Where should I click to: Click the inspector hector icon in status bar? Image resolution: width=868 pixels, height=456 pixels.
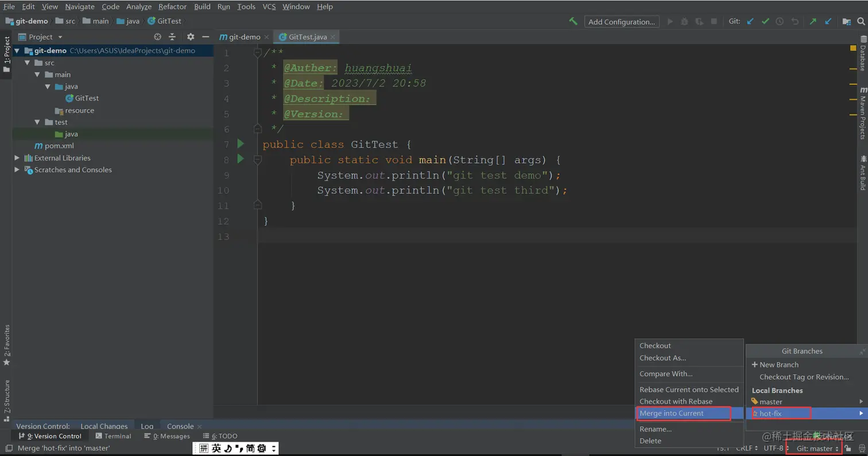[861, 448]
